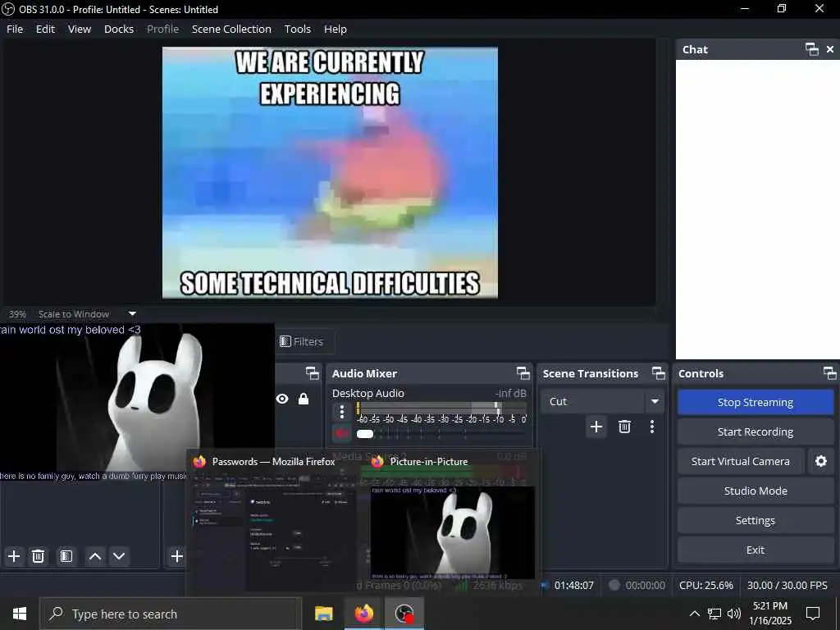Open the system volume icon
The height and width of the screenshot is (630, 840).
pos(734,614)
